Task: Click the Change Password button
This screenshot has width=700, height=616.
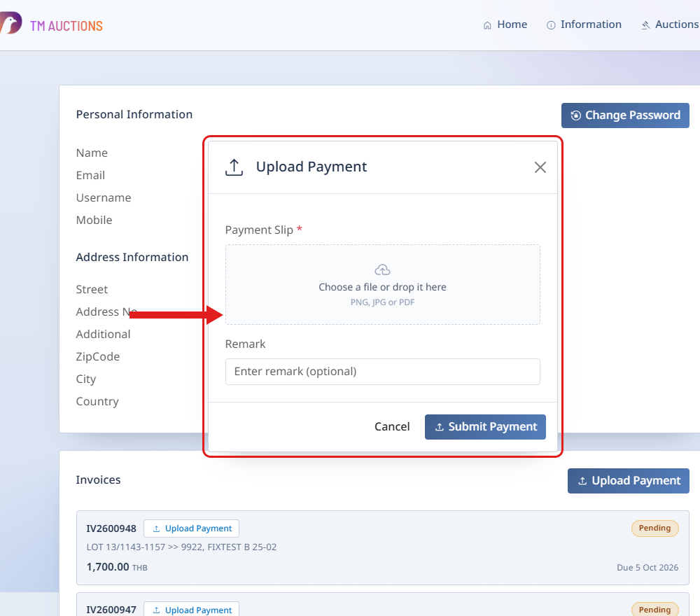Action: point(625,115)
